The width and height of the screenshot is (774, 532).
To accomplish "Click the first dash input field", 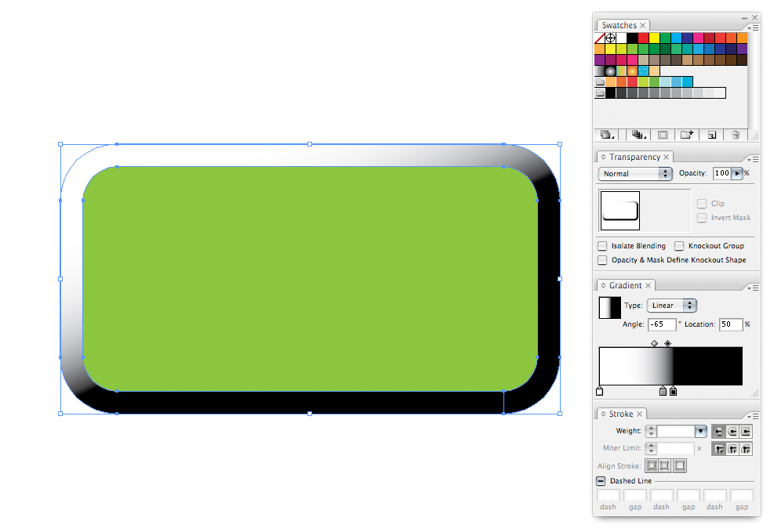I will 609,495.
